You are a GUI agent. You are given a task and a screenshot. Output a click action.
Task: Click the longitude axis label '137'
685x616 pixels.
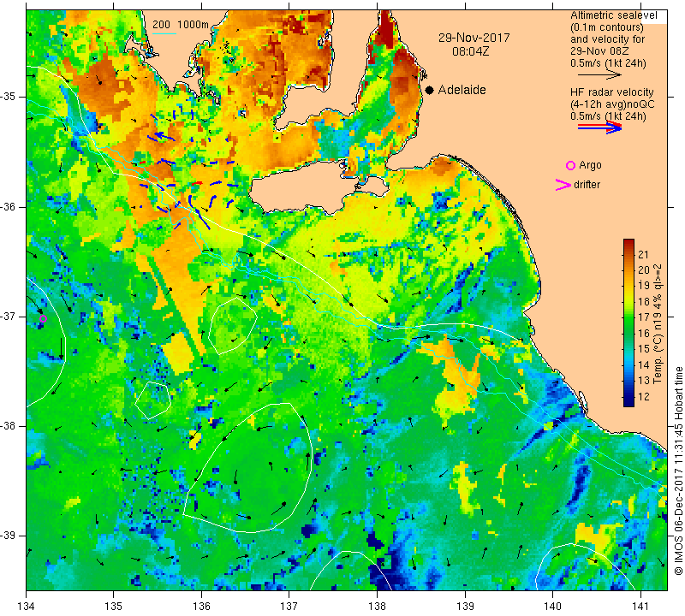pos(289,606)
